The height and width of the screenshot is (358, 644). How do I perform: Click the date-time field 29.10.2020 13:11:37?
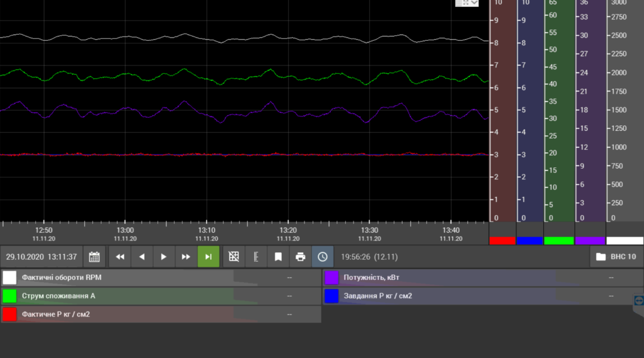pos(42,257)
